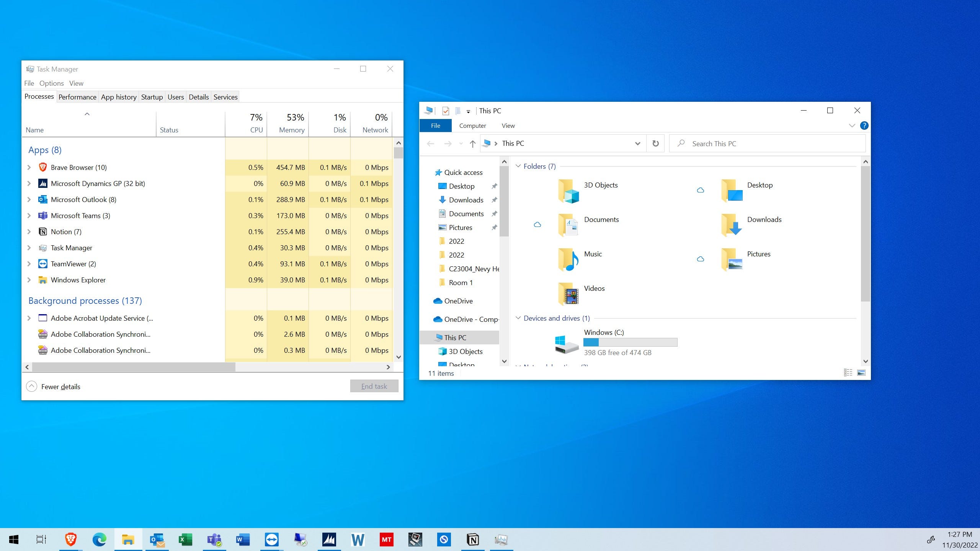The image size is (980, 551).
Task: Click the End task button
Action: click(374, 386)
